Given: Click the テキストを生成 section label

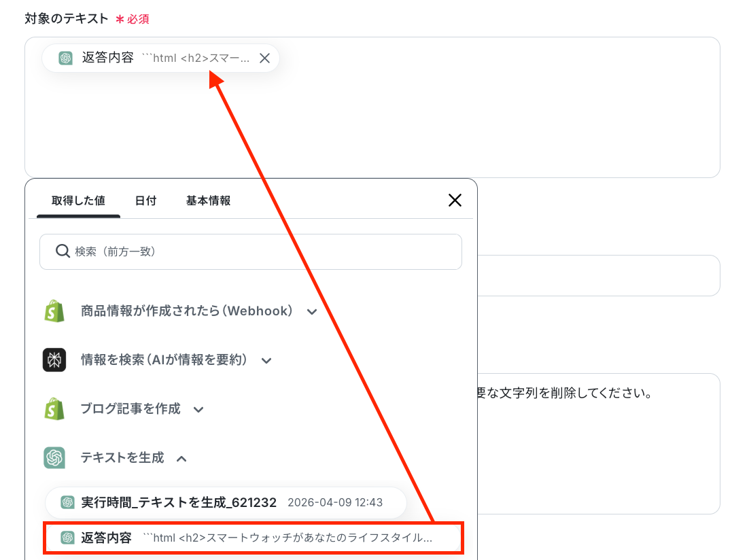Looking at the screenshot, I should tap(122, 458).
